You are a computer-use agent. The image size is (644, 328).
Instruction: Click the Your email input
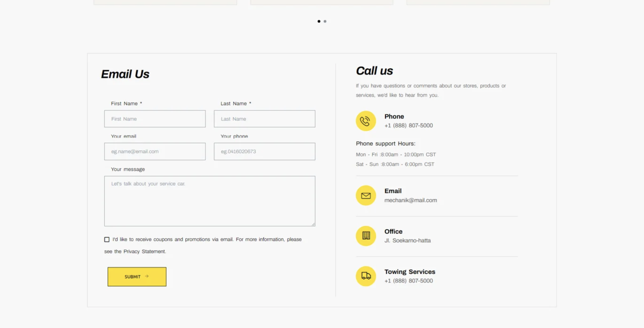click(x=155, y=152)
